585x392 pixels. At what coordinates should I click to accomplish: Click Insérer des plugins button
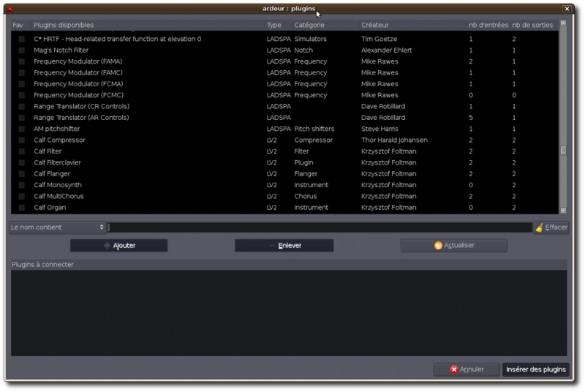[536, 369]
